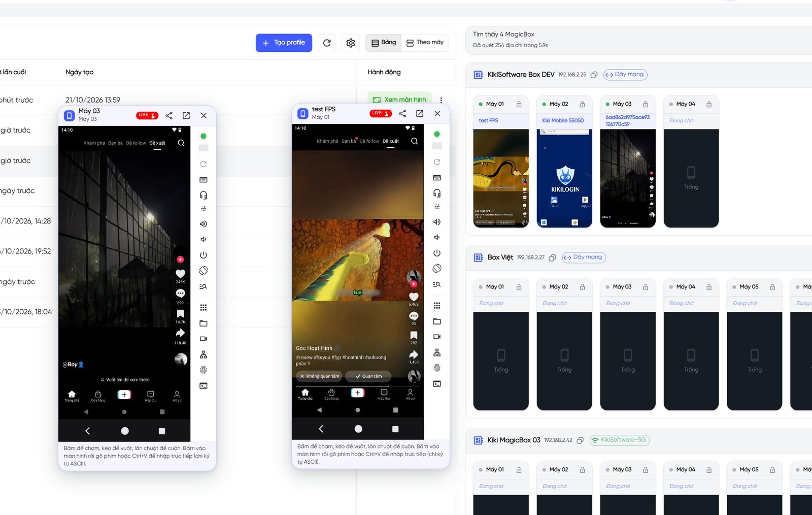The width and height of the screenshot is (812, 515).
Task: Click the search-list icon in Máy 03 window
Action: click(204, 286)
